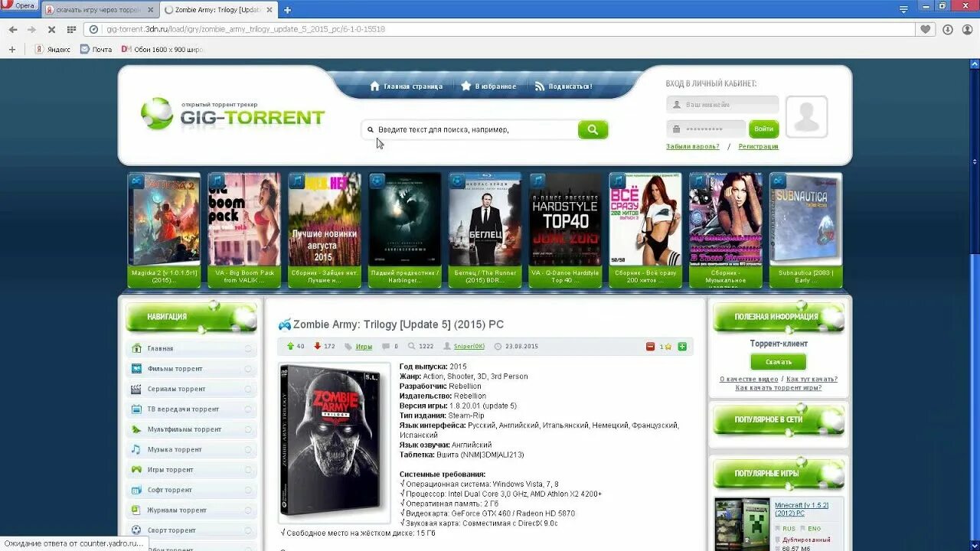Screen dimensions: 980x551
Task: Focus the site search text field
Action: coord(470,129)
